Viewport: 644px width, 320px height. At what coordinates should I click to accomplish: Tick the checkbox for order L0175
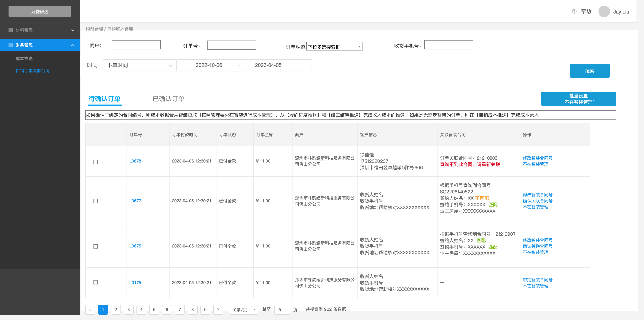tap(95, 282)
